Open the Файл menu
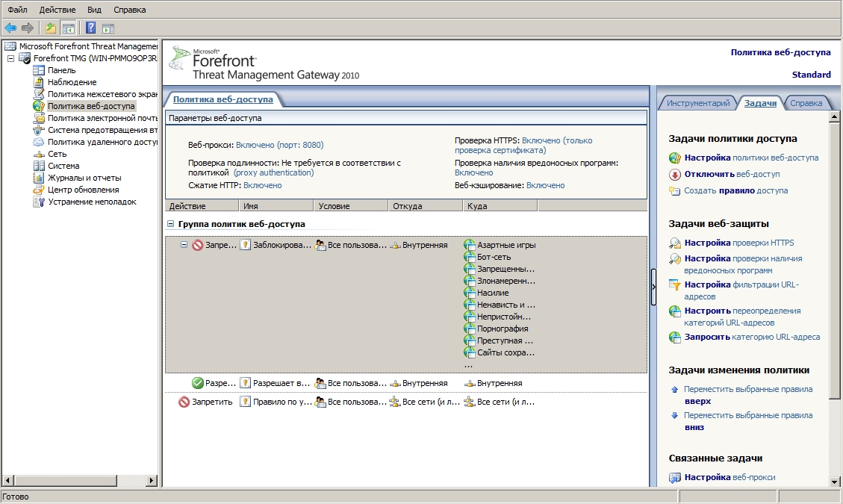The image size is (843, 504). (18, 10)
